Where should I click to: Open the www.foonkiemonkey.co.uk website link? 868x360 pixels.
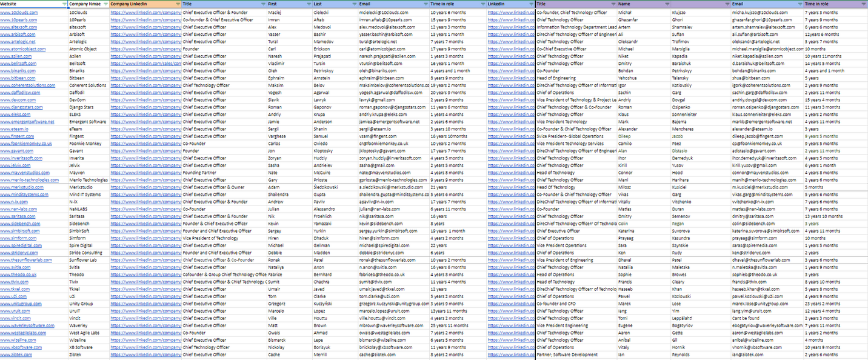pyautogui.click(x=26, y=144)
